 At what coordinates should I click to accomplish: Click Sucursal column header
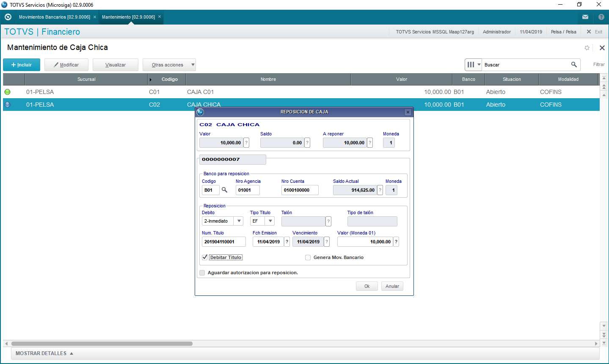tap(86, 79)
